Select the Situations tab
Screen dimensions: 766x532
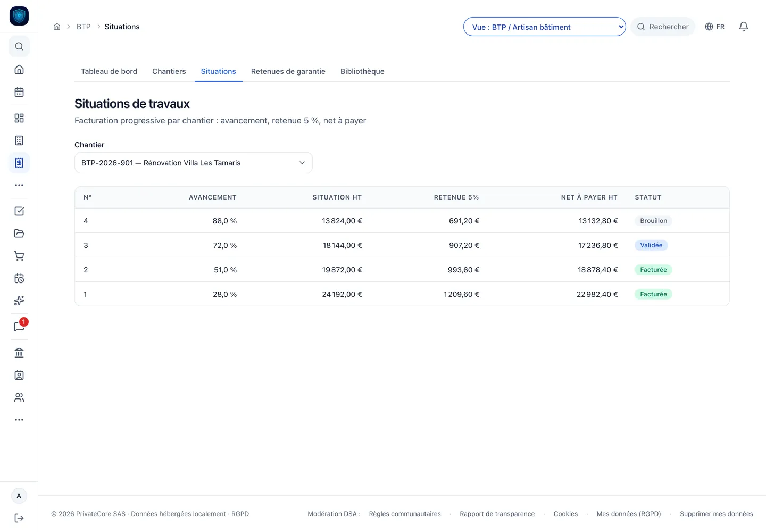point(219,71)
